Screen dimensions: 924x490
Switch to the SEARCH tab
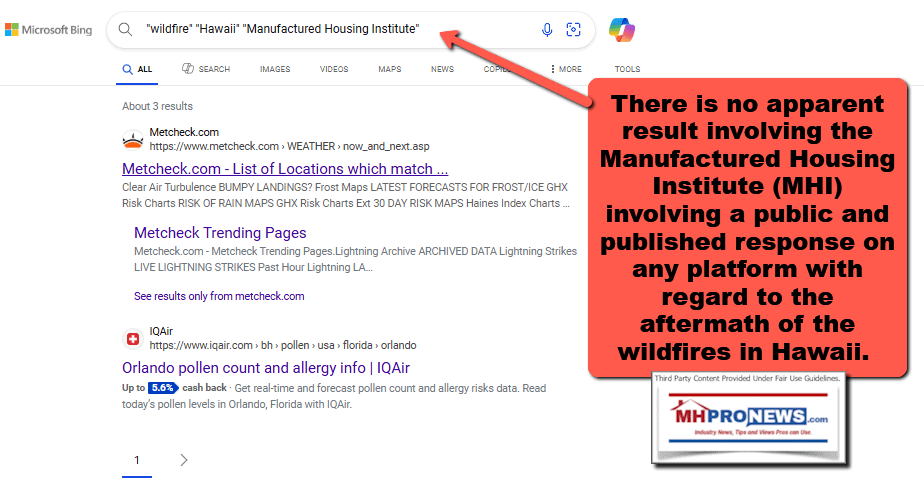206,69
